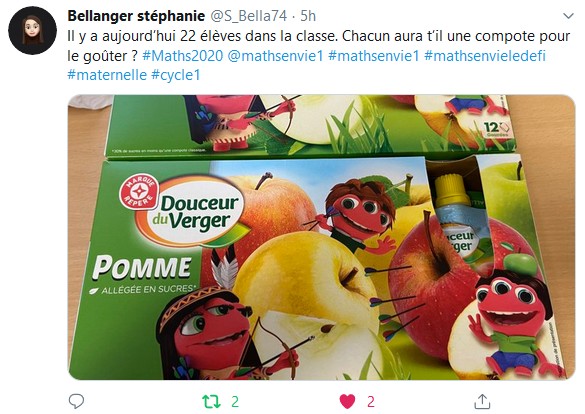Visit the @S_Bella74 handle

pyautogui.click(x=249, y=16)
